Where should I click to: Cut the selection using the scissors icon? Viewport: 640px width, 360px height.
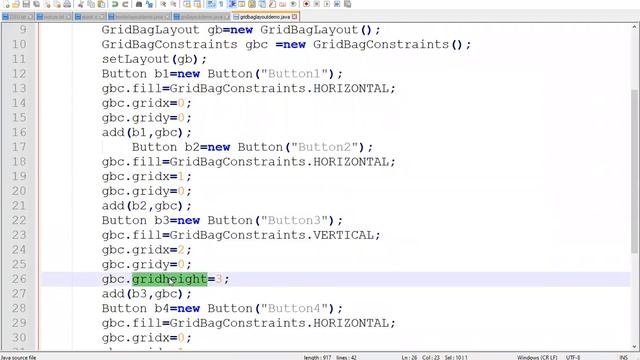[80, 4]
